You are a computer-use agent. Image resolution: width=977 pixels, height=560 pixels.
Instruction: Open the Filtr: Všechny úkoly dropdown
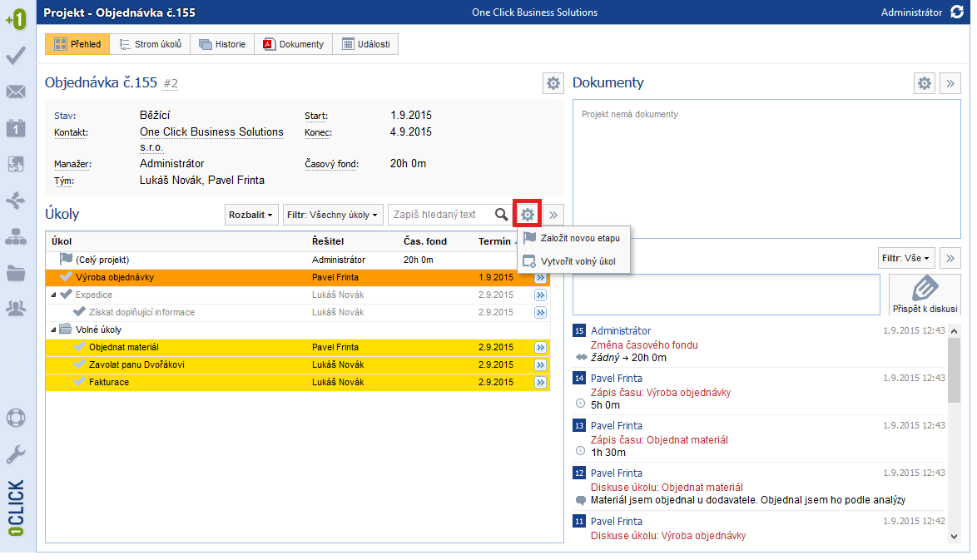334,215
